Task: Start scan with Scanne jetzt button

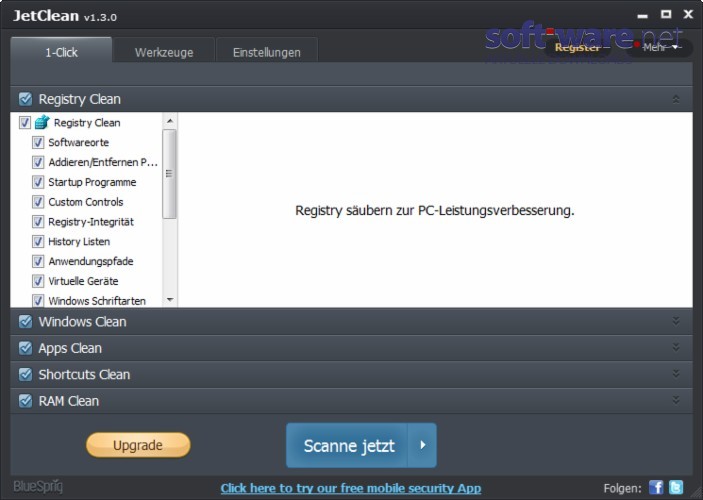Action: [347, 445]
